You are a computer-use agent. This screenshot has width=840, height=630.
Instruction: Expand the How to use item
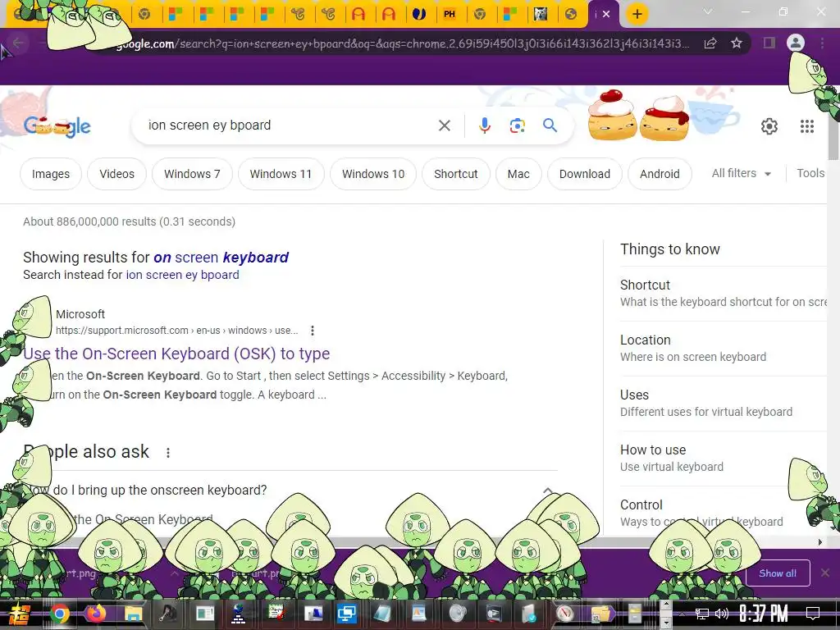724,458
